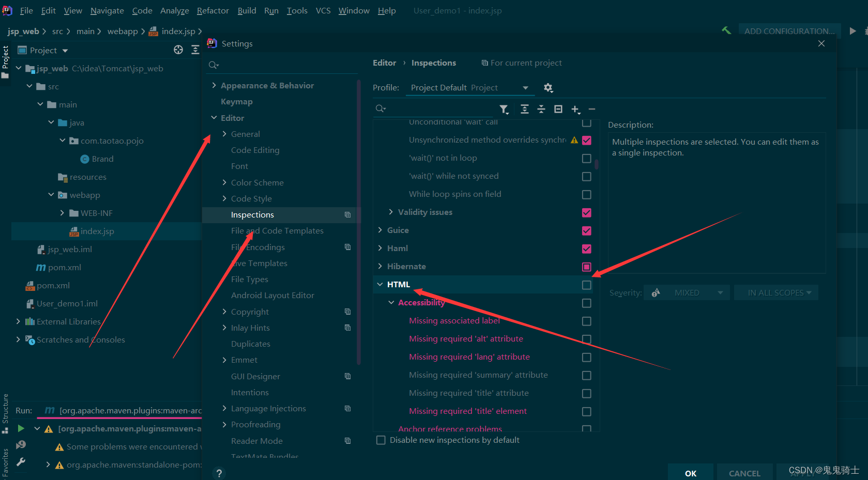The width and height of the screenshot is (868, 480).
Task: Open the VCS menu
Action: 323,10
